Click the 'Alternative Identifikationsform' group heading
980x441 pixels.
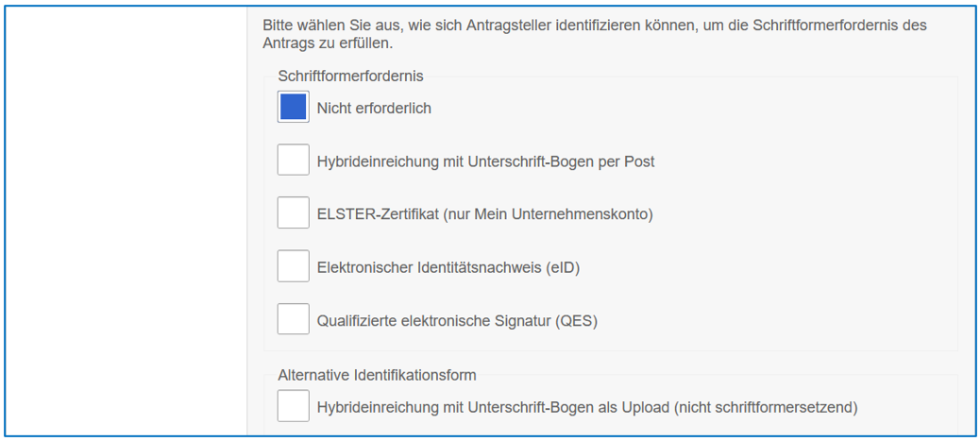[x=379, y=375]
